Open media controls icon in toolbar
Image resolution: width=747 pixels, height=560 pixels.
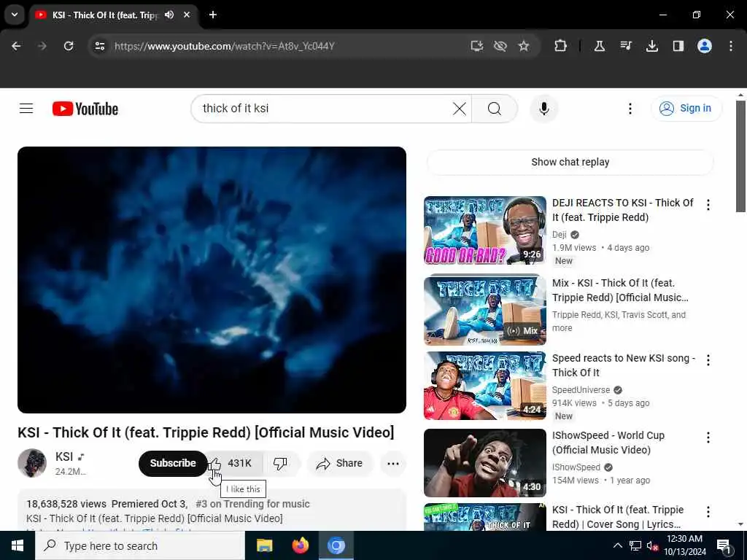pos(626,46)
